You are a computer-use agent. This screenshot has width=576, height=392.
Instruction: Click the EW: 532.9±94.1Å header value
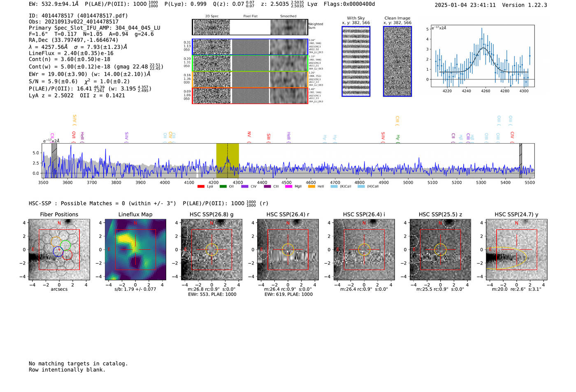pyautogui.click(x=53, y=4)
